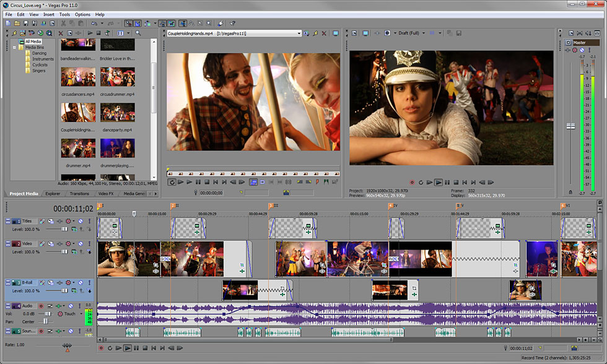Solo the B-Roll track
This screenshot has height=364, width=607.
88,282
